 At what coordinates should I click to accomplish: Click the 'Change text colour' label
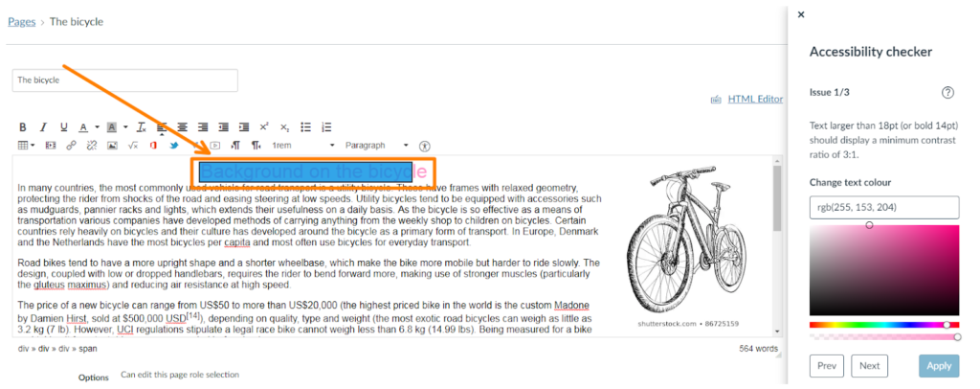(850, 183)
